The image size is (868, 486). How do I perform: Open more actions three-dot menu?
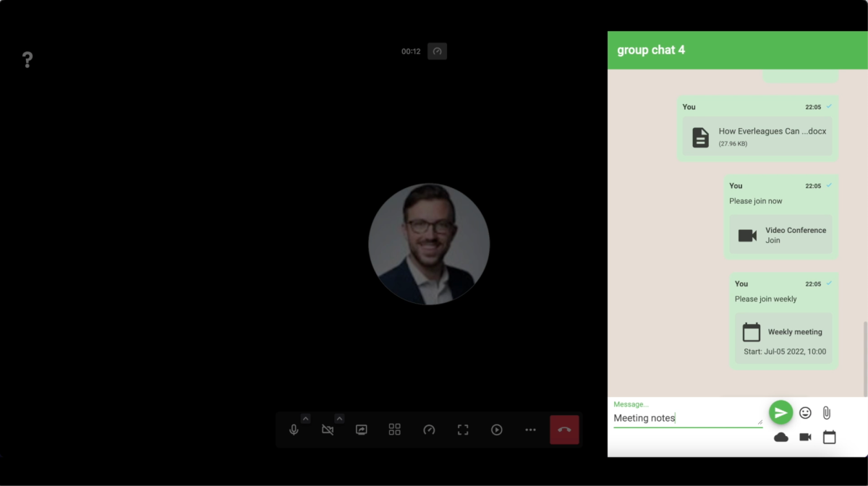point(530,430)
